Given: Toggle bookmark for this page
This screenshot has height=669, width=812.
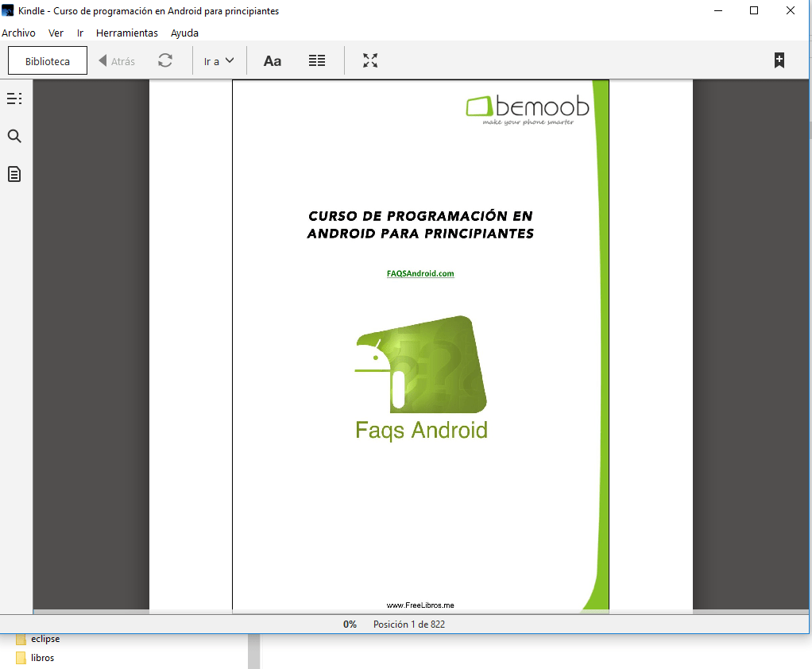Looking at the screenshot, I should point(779,60).
